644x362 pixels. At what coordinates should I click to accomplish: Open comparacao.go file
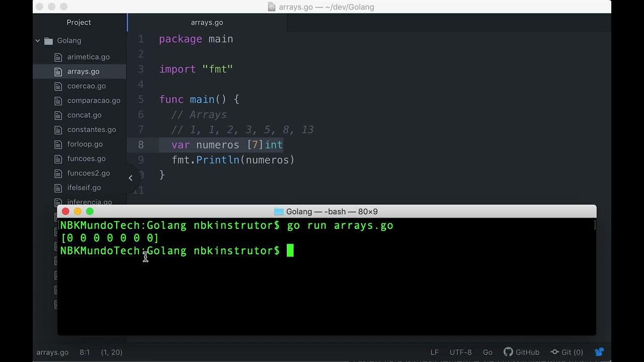click(x=94, y=101)
